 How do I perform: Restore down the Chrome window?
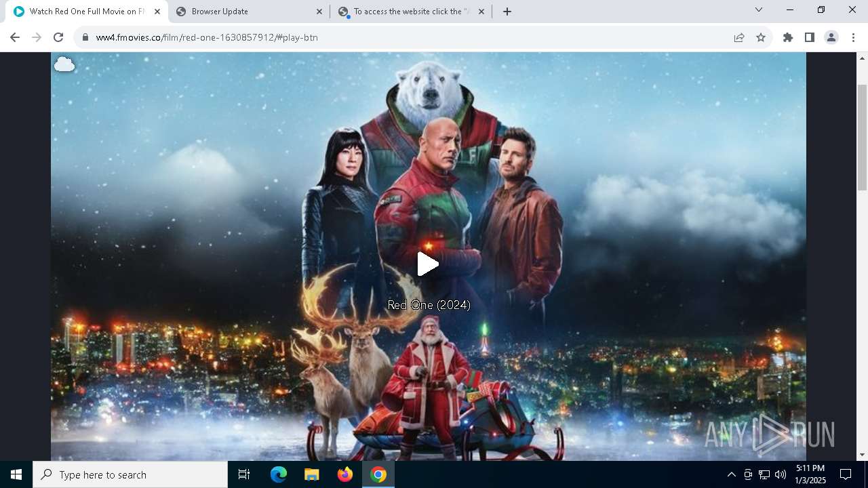coord(821,9)
